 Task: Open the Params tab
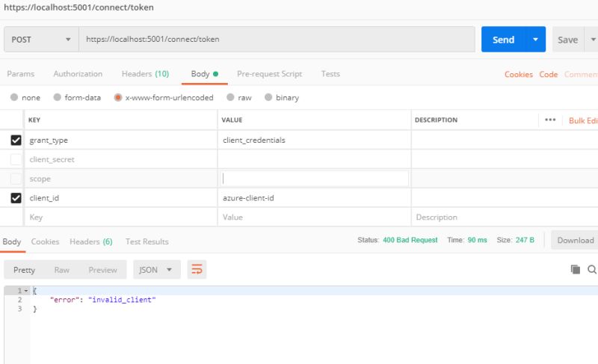pyautogui.click(x=21, y=74)
